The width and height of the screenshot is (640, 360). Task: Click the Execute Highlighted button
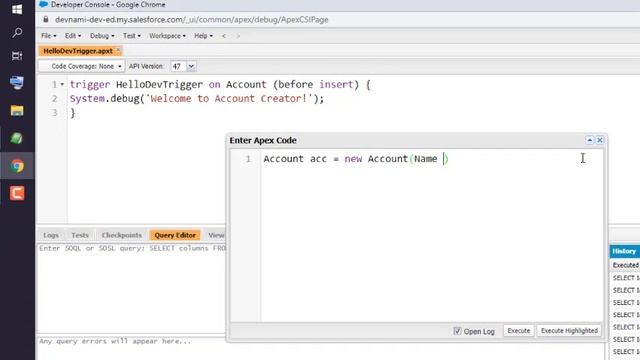[569, 331]
